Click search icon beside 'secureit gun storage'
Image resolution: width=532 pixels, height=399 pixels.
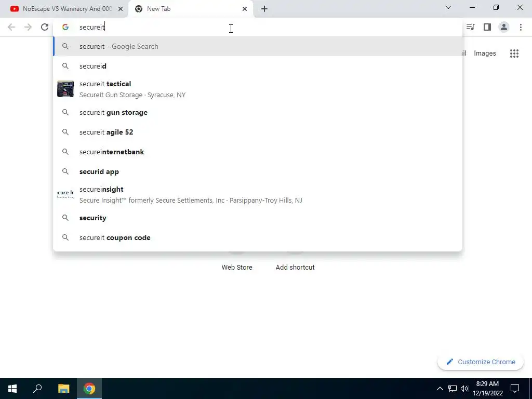coord(65,112)
